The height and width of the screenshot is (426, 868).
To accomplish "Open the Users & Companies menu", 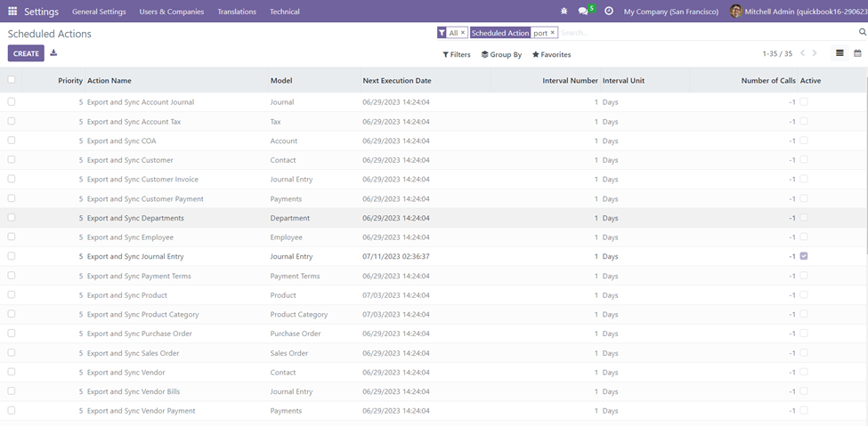I will (x=172, y=12).
